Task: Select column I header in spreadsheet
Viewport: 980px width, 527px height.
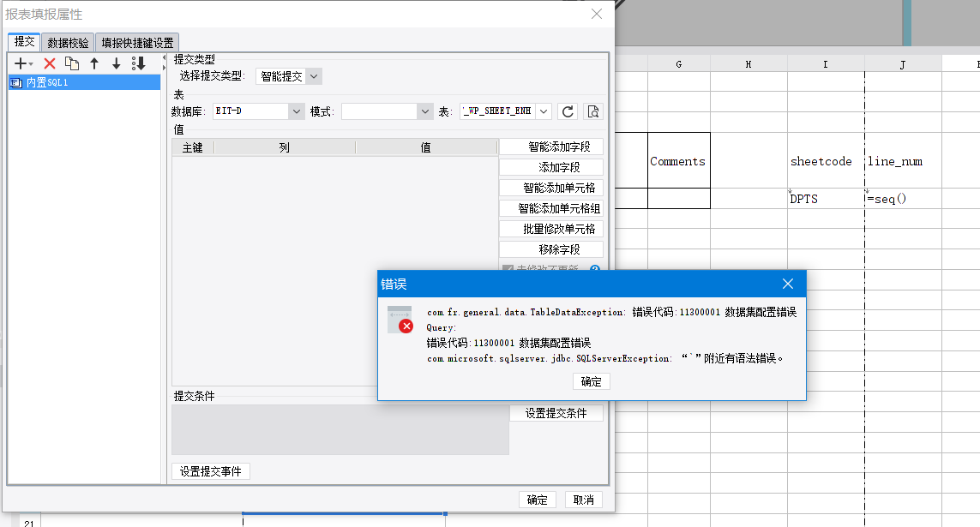Action: 826,63
